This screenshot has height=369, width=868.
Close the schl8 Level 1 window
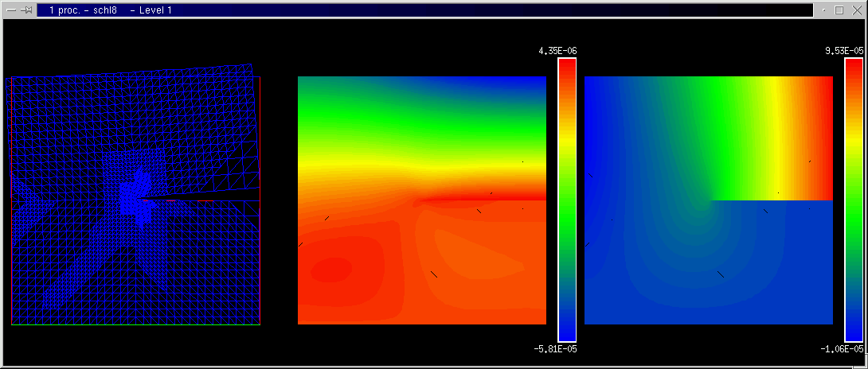856,10
